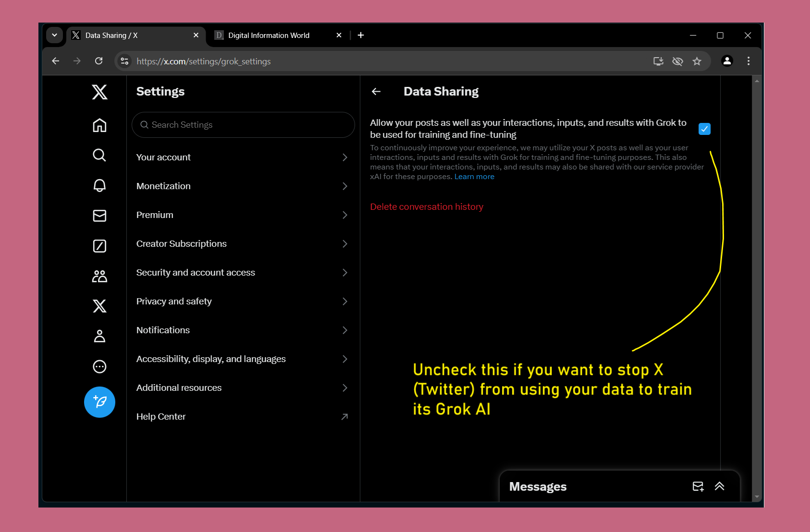Expand chevron next to Notifications
The width and height of the screenshot is (810, 532).
pyautogui.click(x=344, y=330)
